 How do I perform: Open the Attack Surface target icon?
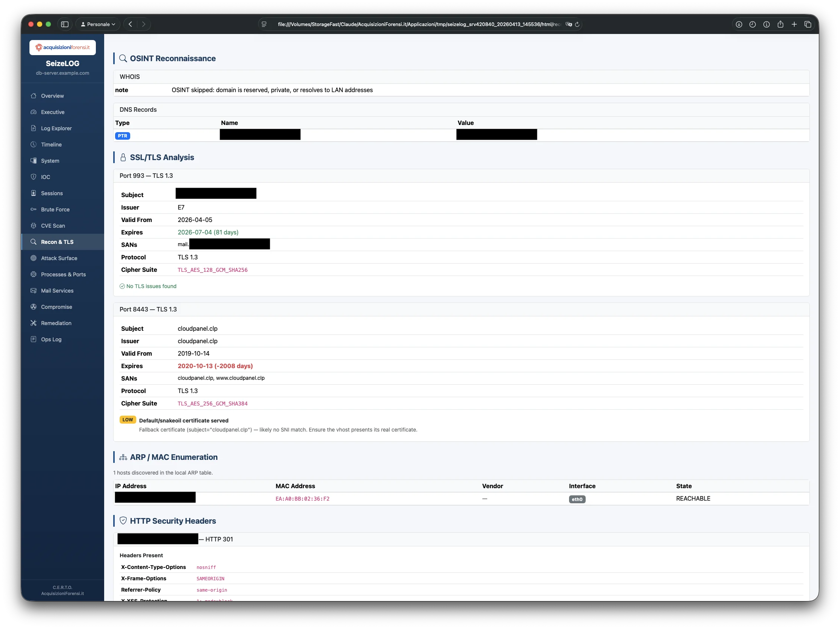click(x=34, y=258)
